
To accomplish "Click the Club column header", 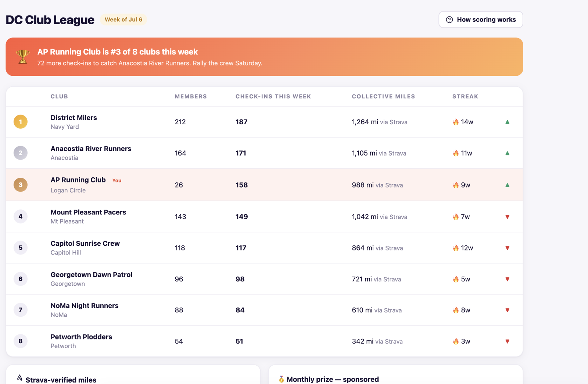I will coord(59,96).
